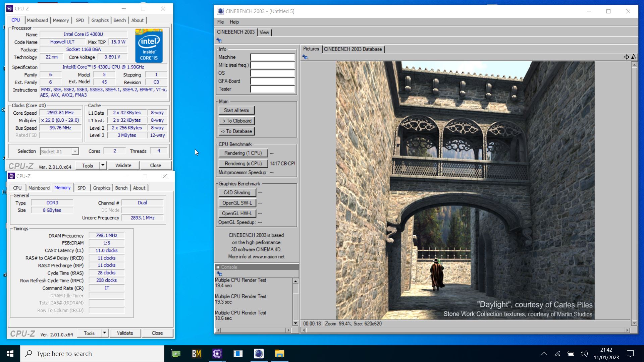Click the rendered Daylight picture

(465, 190)
